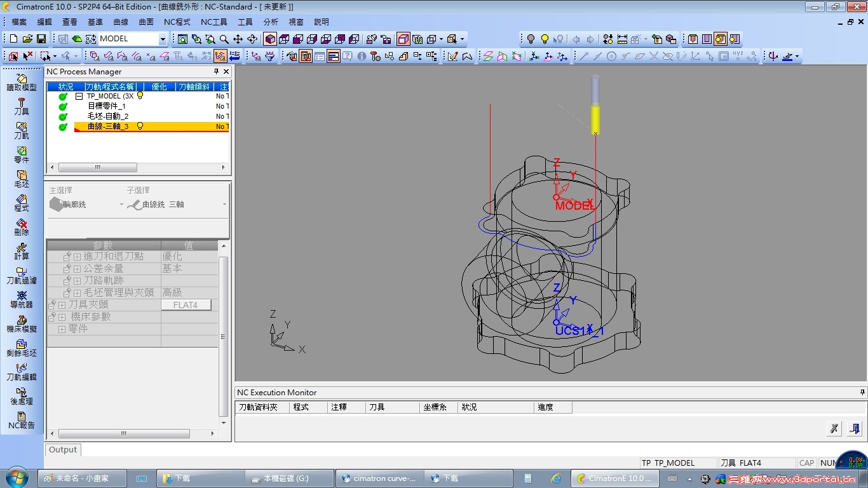Open the 輪廓銑 main selection dropdown
868x488 pixels.
coord(121,205)
